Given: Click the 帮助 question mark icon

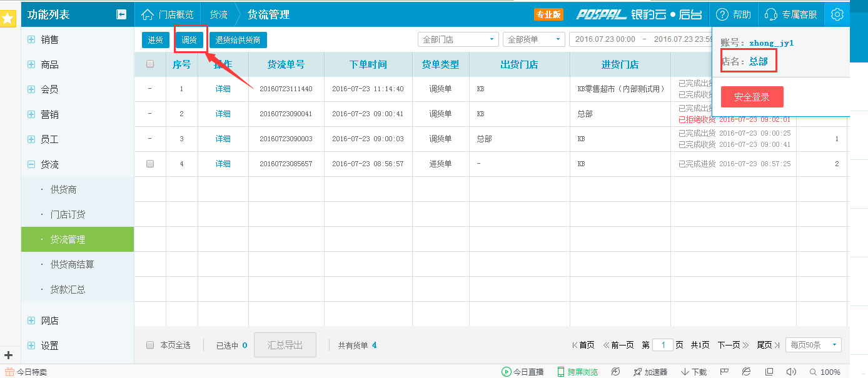Looking at the screenshot, I should [x=722, y=14].
